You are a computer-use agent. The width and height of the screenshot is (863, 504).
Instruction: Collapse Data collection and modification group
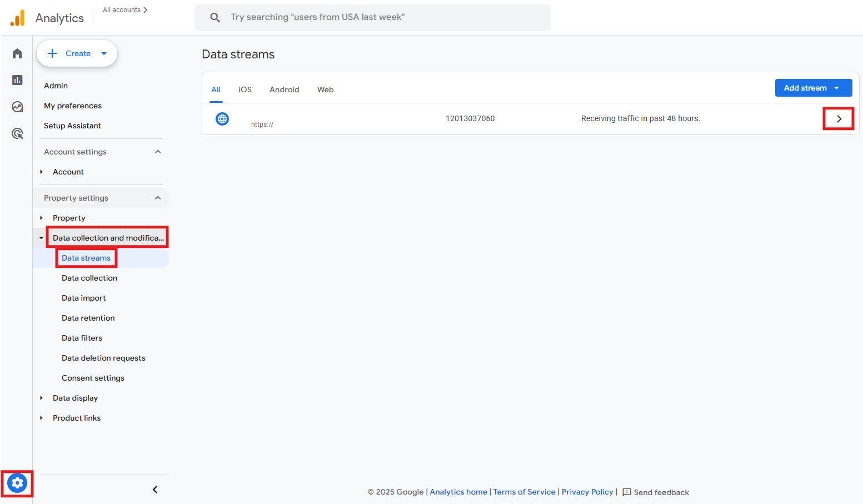click(41, 238)
